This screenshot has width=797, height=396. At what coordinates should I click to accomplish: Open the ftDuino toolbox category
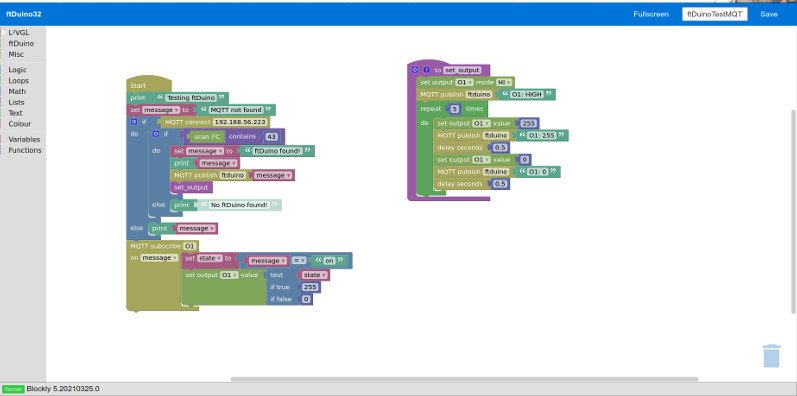(x=21, y=44)
